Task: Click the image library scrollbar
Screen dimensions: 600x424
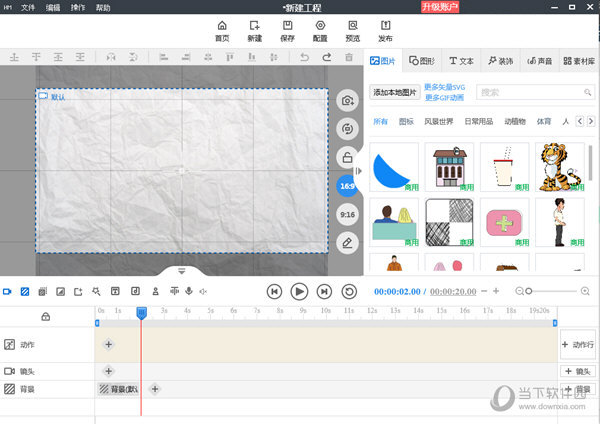Action: click(x=590, y=165)
